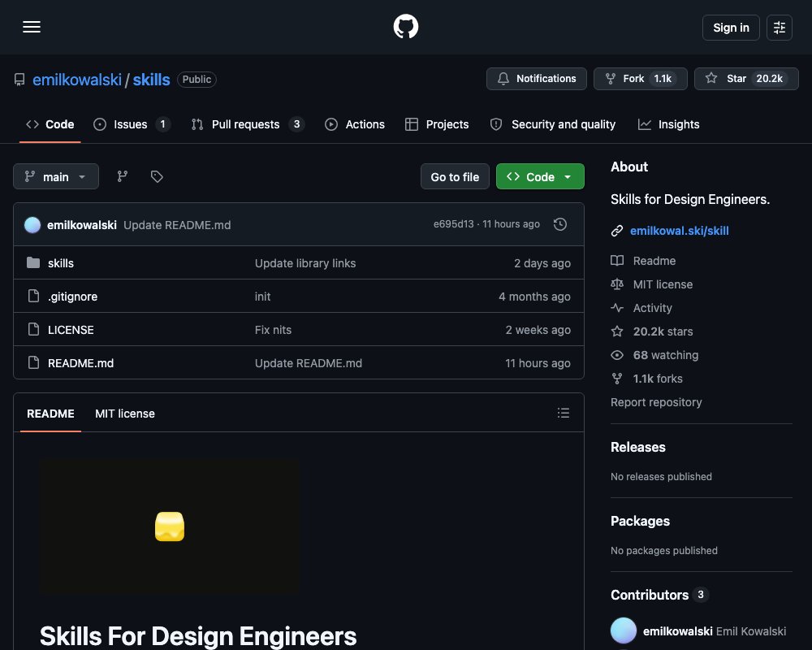Open the Insights tab
The image size is (812, 650).
point(668,124)
